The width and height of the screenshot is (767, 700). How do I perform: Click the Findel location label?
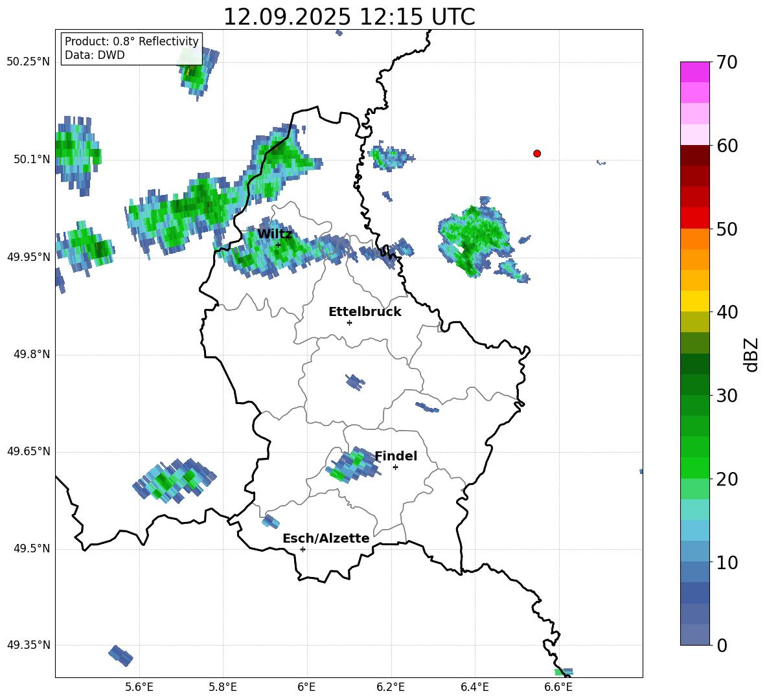pyautogui.click(x=396, y=456)
